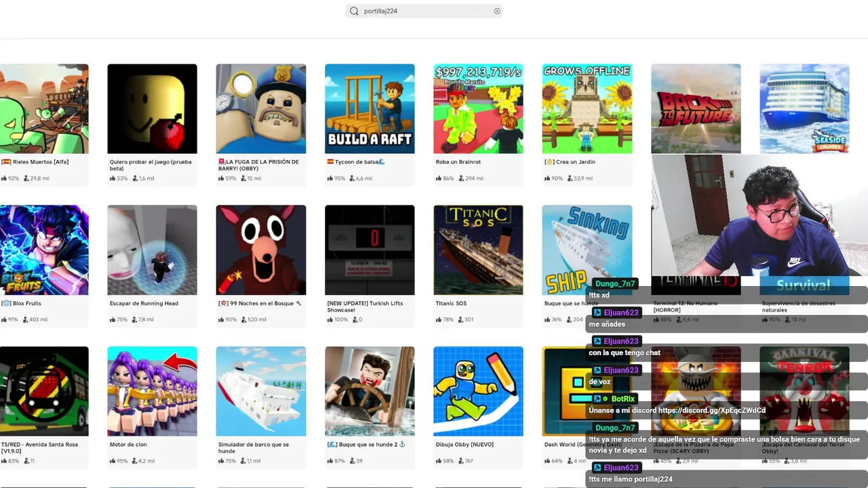
Task: Clear the search field with X icon
Action: 497,11
